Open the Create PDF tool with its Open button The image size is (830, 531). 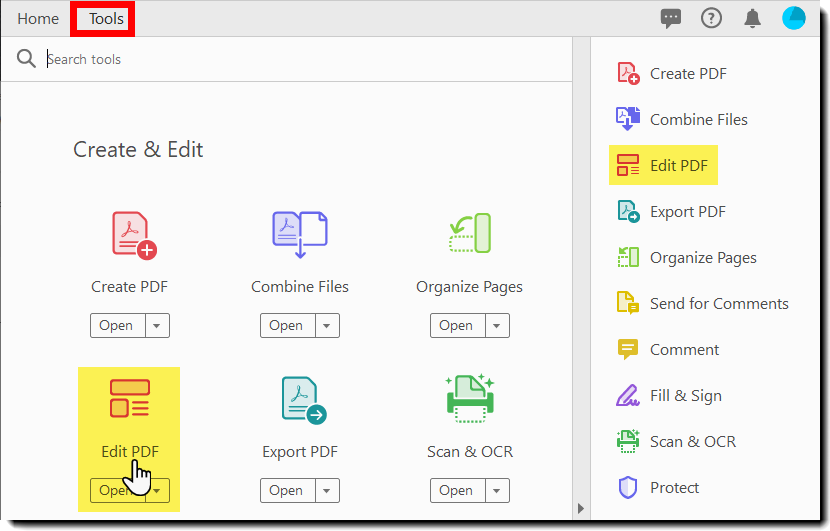118,326
